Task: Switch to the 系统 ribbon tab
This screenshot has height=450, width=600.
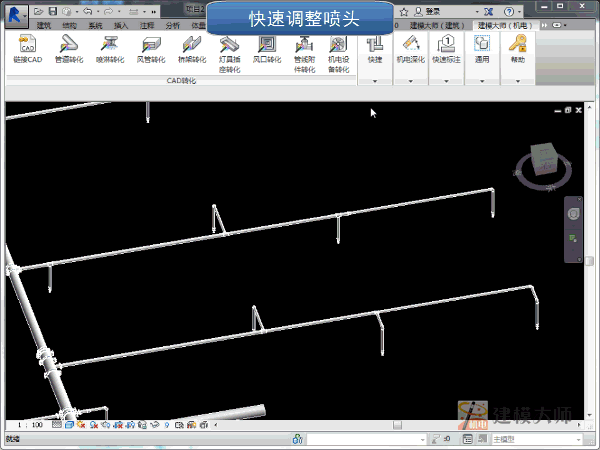Action: pyautogui.click(x=95, y=26)
